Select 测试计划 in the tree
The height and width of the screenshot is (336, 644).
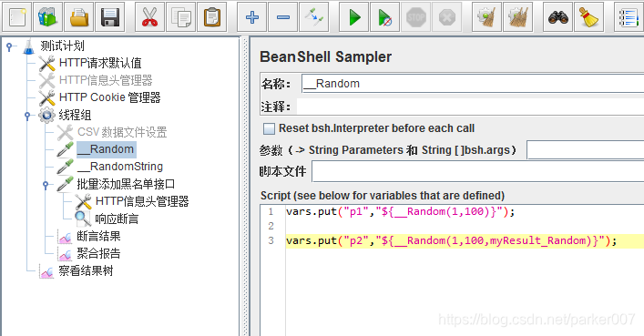(x=63, y=46)
